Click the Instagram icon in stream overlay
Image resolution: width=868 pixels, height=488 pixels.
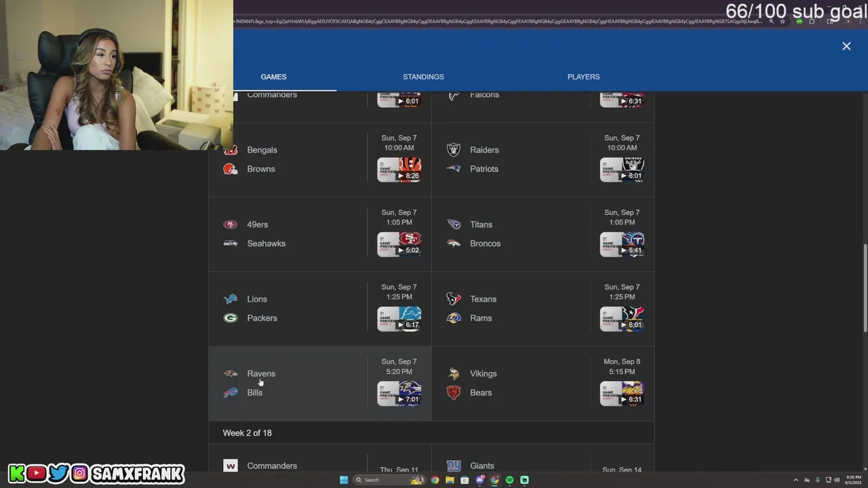point(80,473)
